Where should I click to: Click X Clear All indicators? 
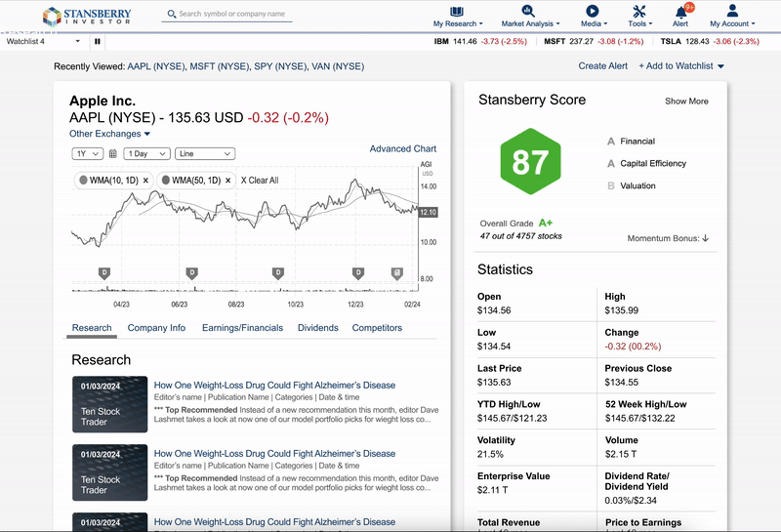260,181
